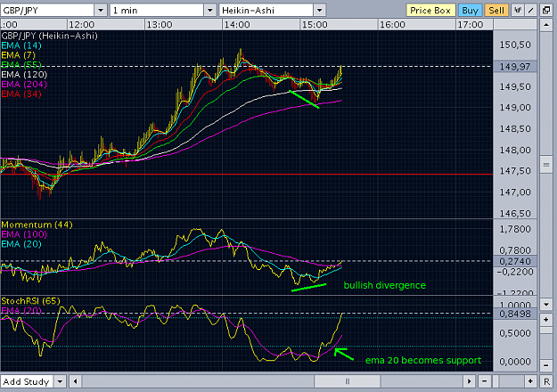
Task: Click the 12:00 time axis label
Action: click(82, 25)
